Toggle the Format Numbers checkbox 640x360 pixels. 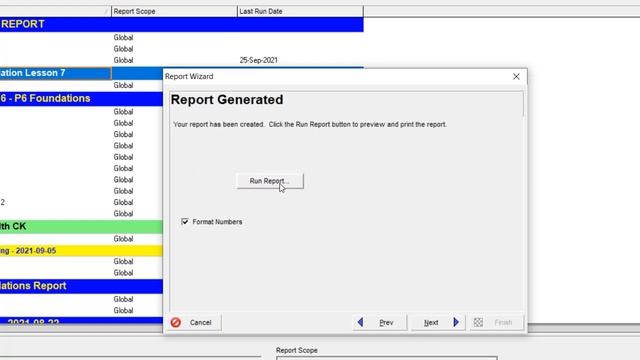click(x=185, y=222)
